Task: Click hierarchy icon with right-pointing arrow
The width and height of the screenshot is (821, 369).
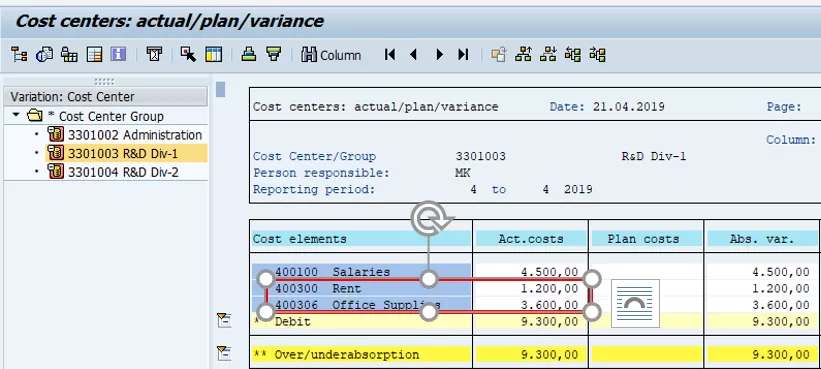Action: click(x=597, y=54)
